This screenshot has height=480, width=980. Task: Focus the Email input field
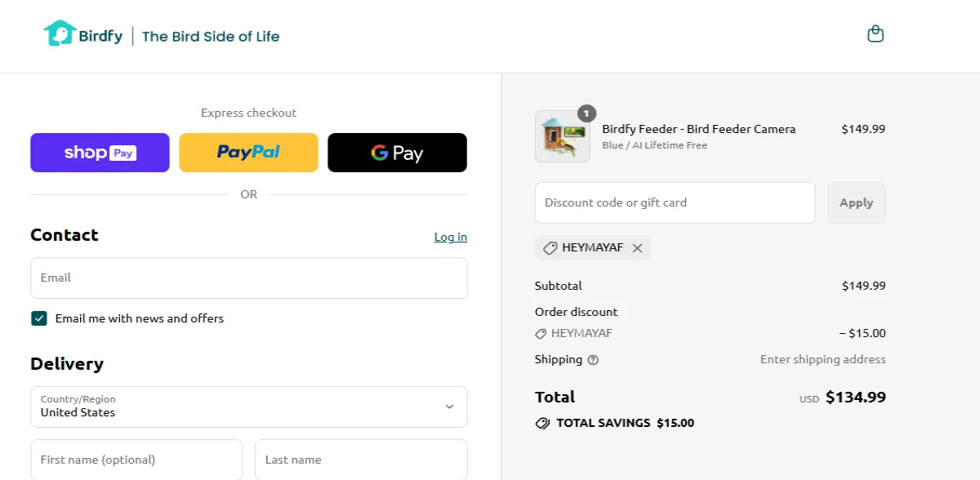click(x=249, y=278)
